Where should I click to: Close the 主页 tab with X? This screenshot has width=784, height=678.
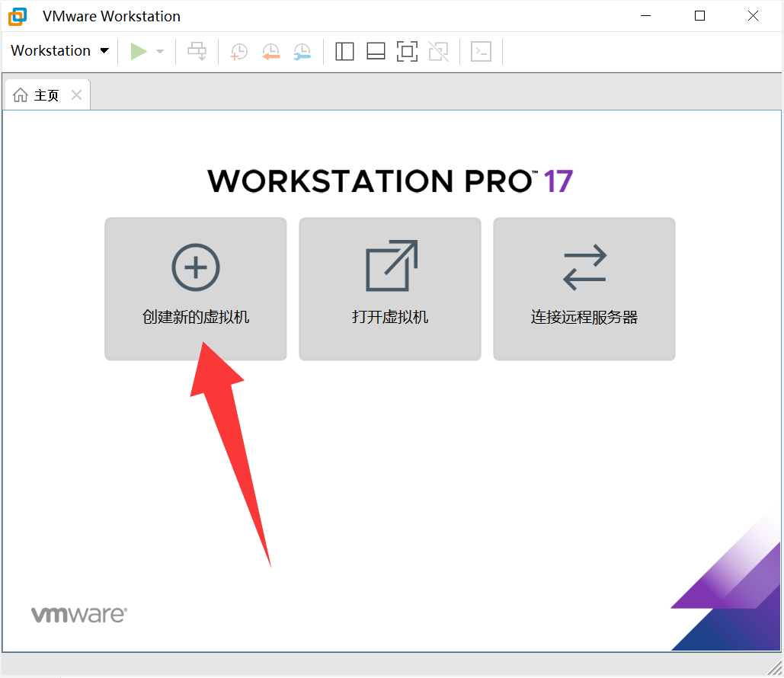[76, 95]
